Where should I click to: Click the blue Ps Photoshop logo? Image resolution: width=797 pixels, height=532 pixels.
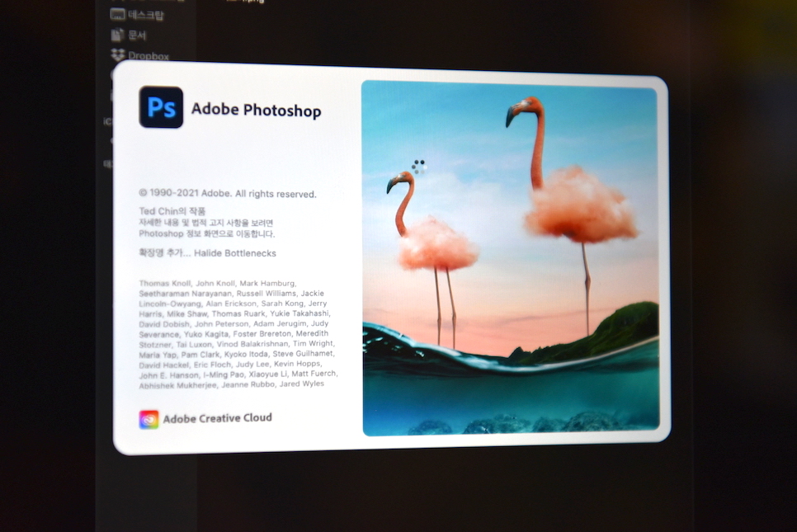click(x=161, y=107)
